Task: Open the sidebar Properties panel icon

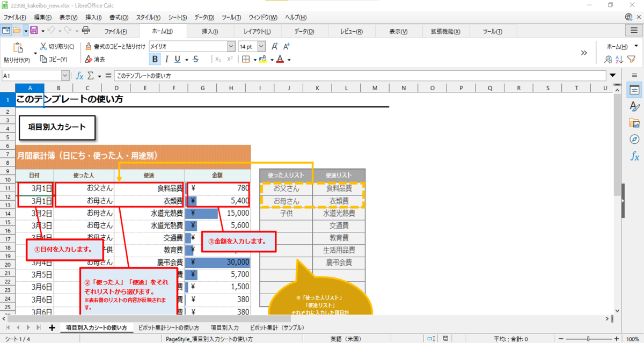Action: point(634,89)
